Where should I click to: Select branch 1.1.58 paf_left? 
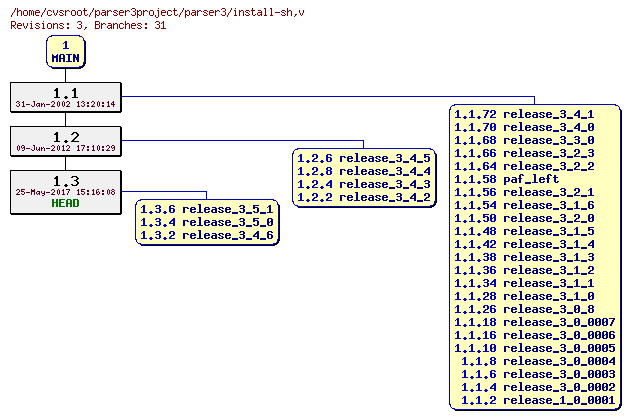point(506,179)
